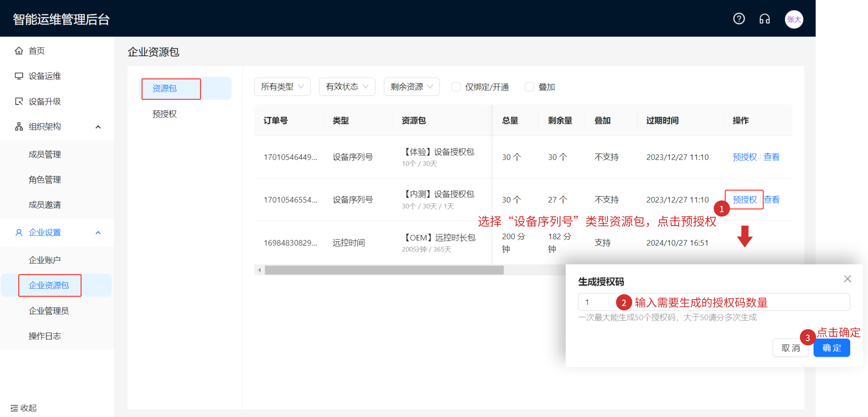Click the table scrollbar left arrow
Screen dimensions: 868x417
[x=259, y=270]
